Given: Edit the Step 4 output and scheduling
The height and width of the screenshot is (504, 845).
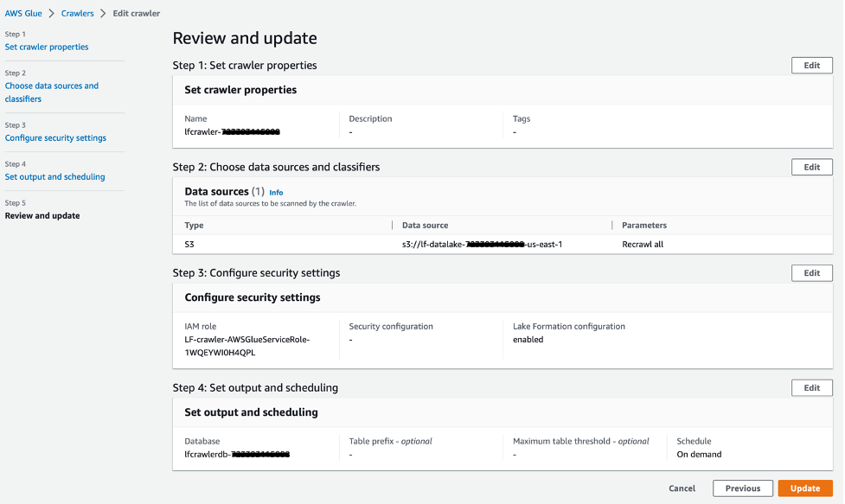Looking at the screenshot, I should click(811, 388).
